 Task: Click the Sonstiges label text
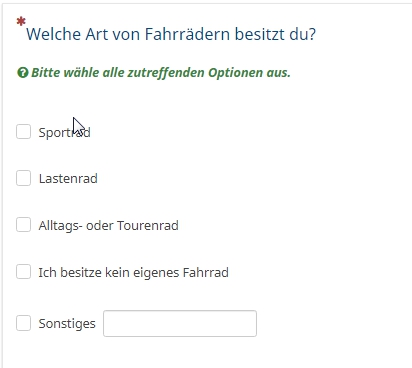67,324
